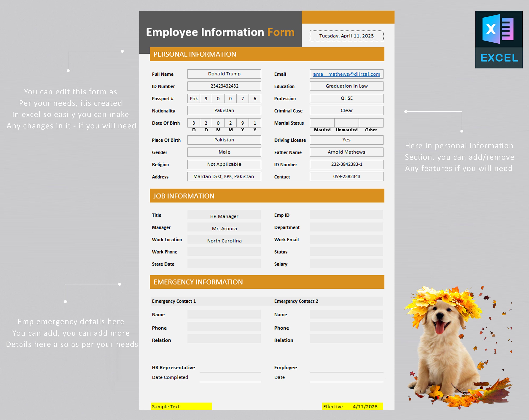
Task: Select the Criminal Case field showing Clear
Action: 346,111
